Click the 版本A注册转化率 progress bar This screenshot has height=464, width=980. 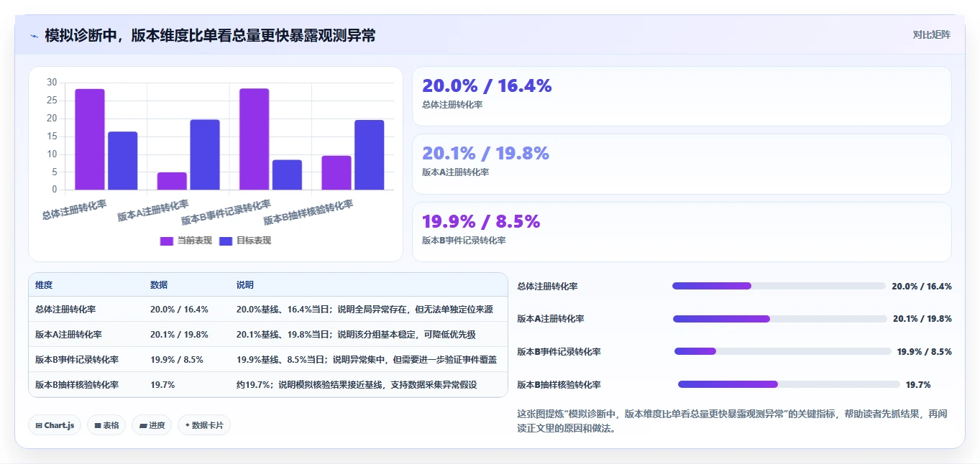[x=780, y=319]
